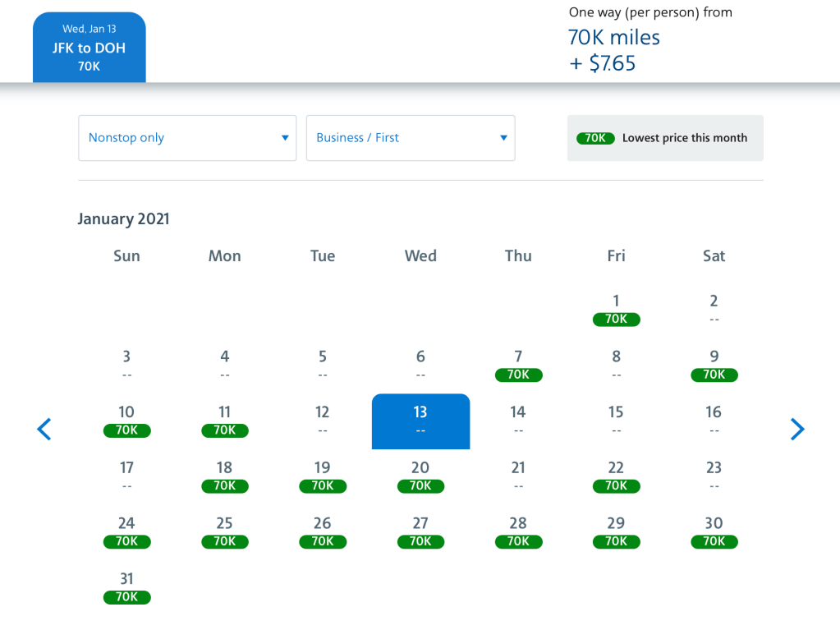The width and height of the screenshot is (840, 630).
Task: Select Wednesday January 27 date
Action: coord(420,532)
